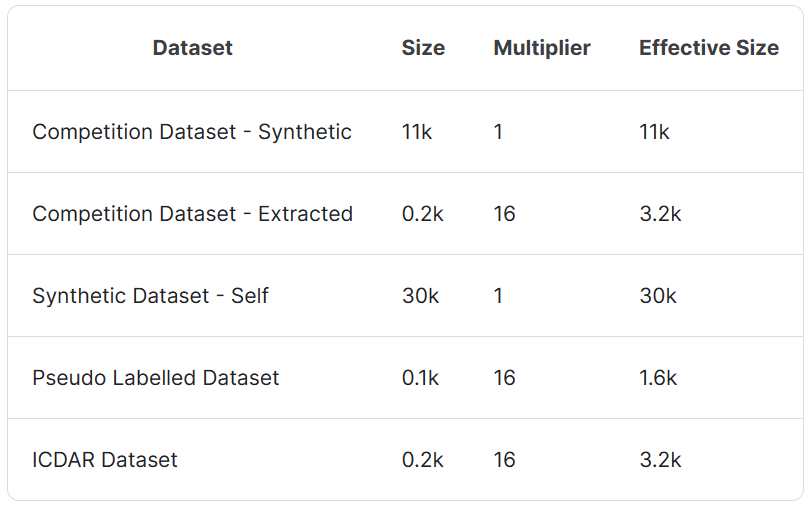Select the 0.1k Size value

[x=422, y=378]
